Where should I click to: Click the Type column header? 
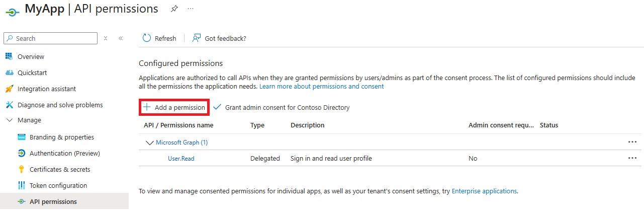coord(257,125)
